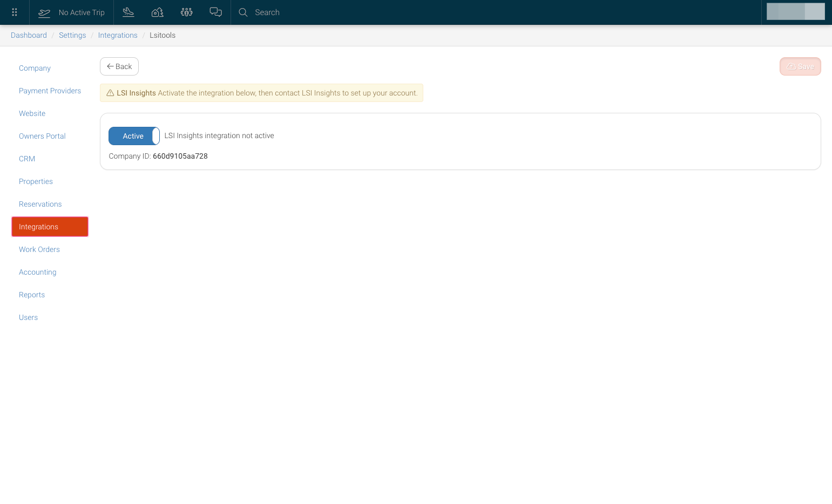Go to Integrations breadcrumb link
This screenshot has width=832, height=504.
click(118, 35)
